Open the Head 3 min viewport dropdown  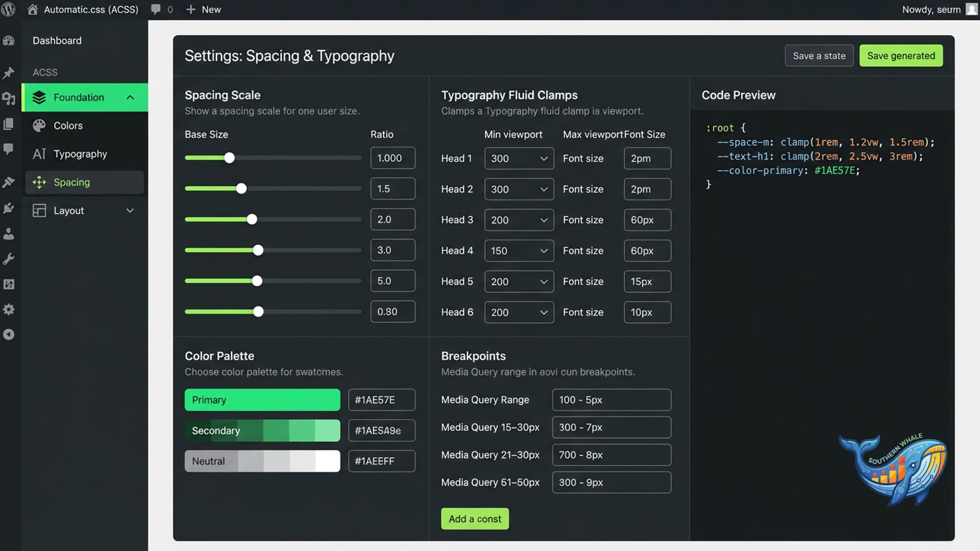(x=519, y=220)
